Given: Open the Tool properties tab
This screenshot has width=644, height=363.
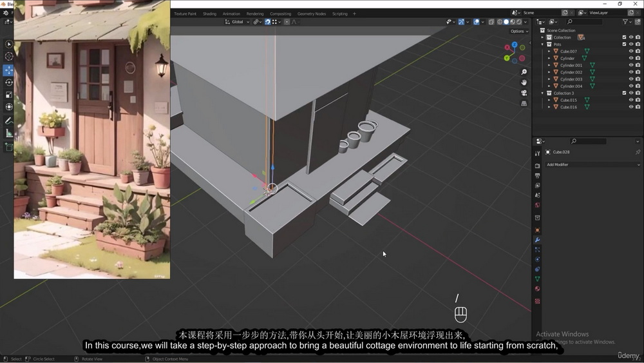Looking at the screenshot, I should [x=537, y=153].
